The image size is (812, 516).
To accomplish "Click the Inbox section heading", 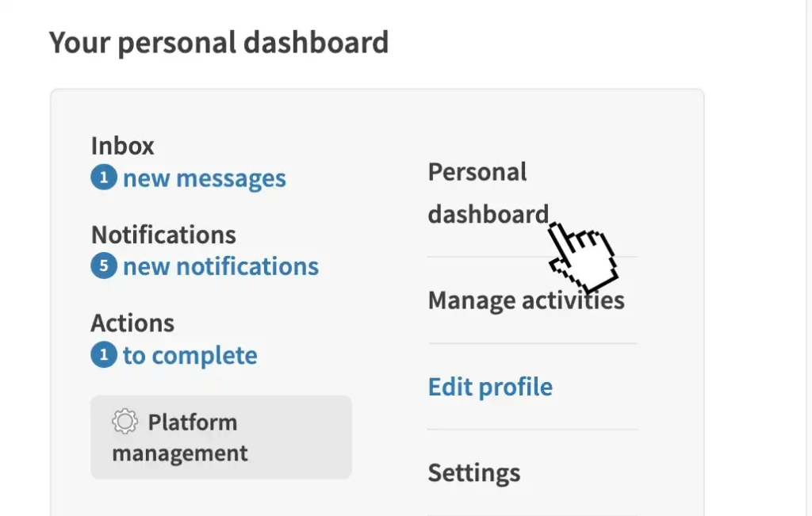I will (x=123, y=146).
